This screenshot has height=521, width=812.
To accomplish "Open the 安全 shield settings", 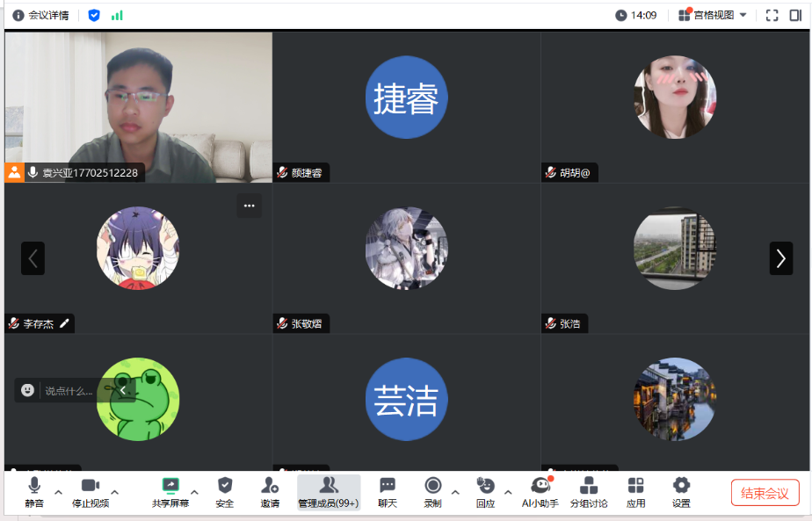I will click(225, 486).
